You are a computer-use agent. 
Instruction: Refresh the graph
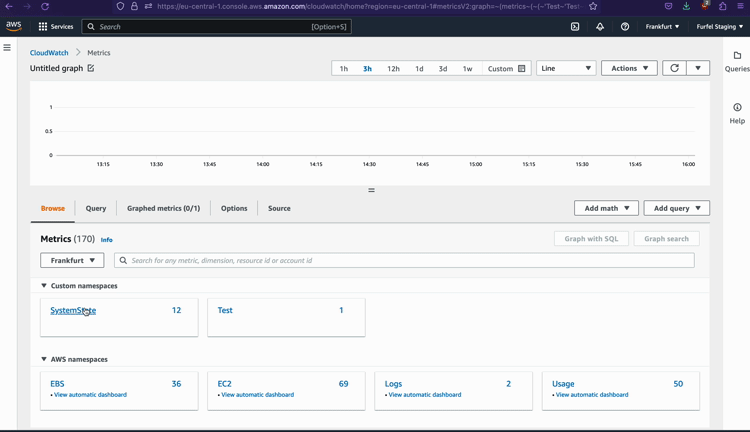coord(674,68)
